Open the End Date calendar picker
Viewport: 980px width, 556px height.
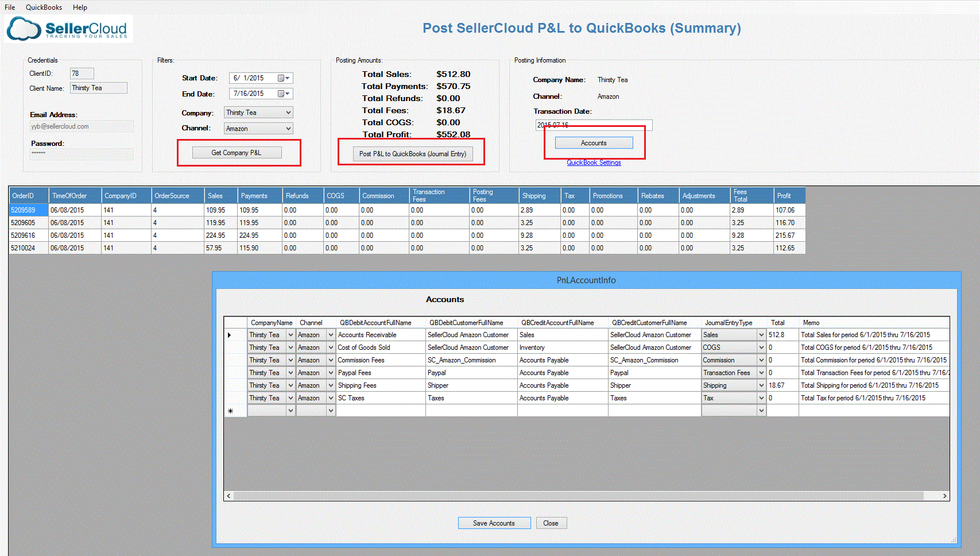point(284,94)
